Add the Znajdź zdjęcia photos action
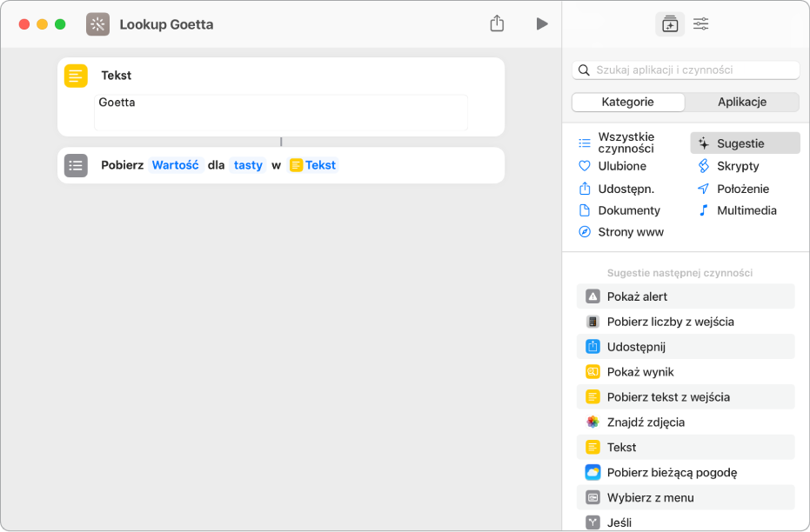 pyautogui.click(x=646, y=422)
